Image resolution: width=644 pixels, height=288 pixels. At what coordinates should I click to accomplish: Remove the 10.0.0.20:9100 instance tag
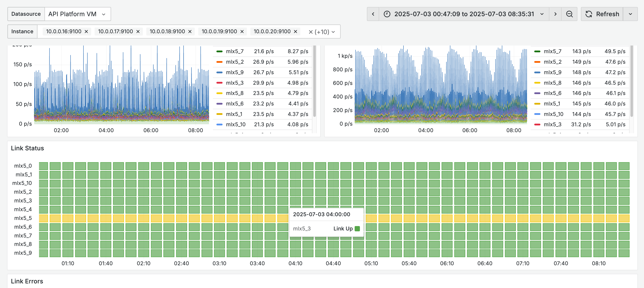point(295,32)
